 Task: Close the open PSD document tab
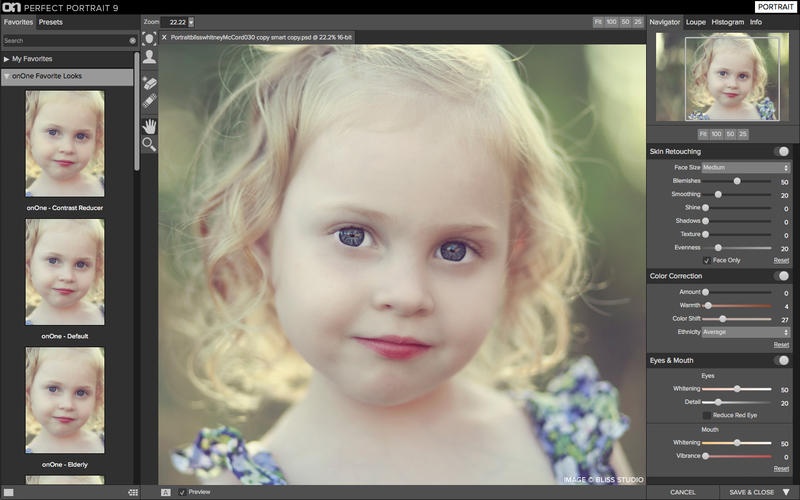164,37
